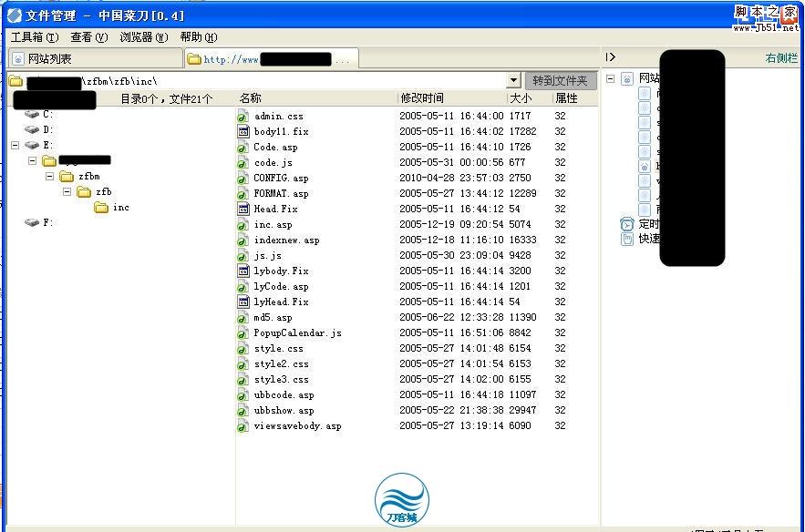The image size is (805, 532).
Task: Open the 工具箱(T) menu
Action: coord(35,37)
